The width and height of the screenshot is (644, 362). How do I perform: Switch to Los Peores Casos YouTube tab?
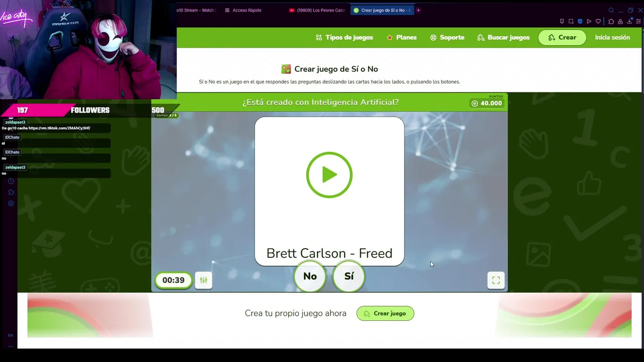tap(317, 10)
